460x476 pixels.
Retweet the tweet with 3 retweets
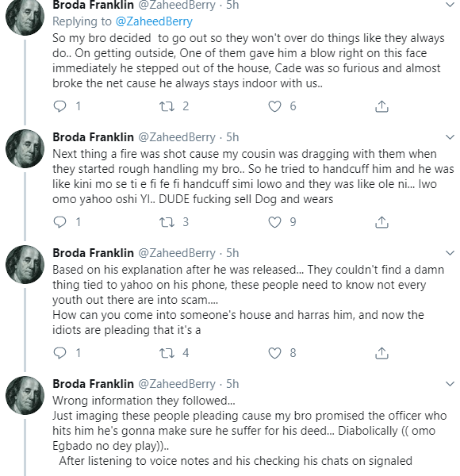point(167,222)
